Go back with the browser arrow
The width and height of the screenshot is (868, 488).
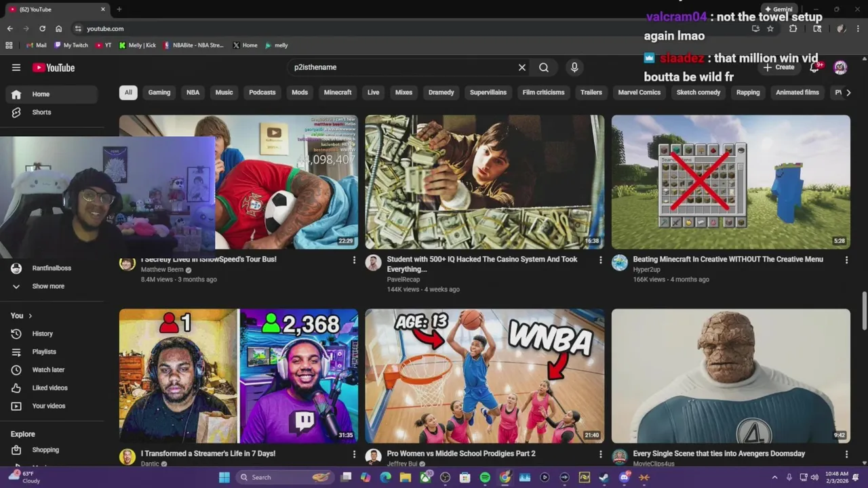click(x=9, y=28)
